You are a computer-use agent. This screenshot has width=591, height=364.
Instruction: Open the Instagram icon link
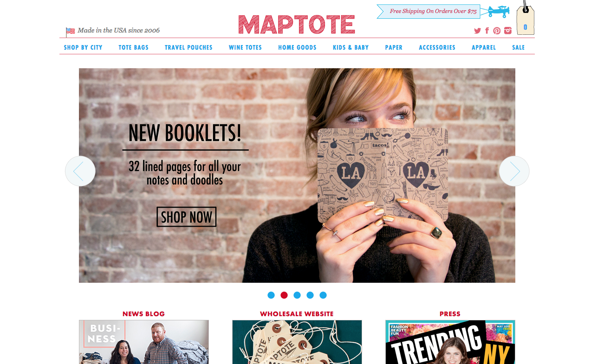click(508, 31)
